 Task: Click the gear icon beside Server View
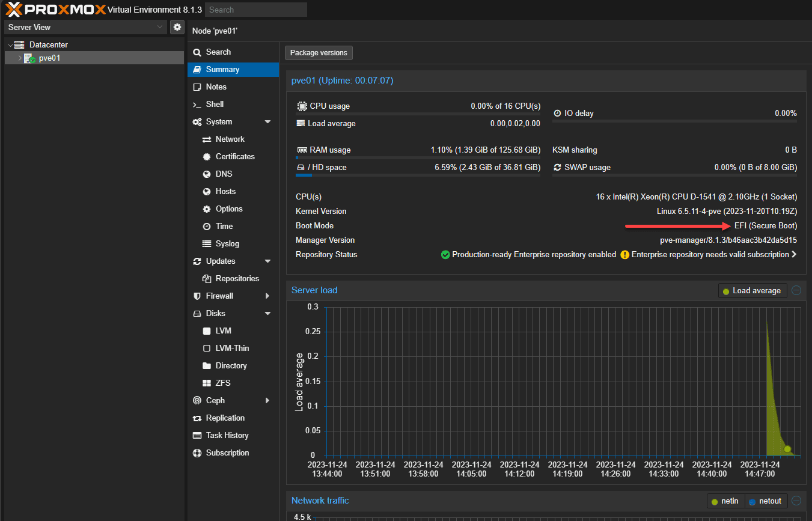click(x=177, y=27)
